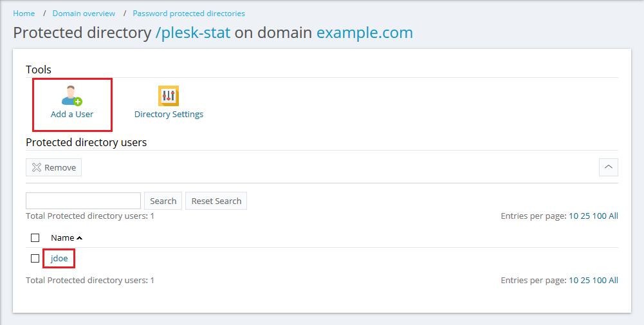Click the Add a User icon

tap(72, 97)
